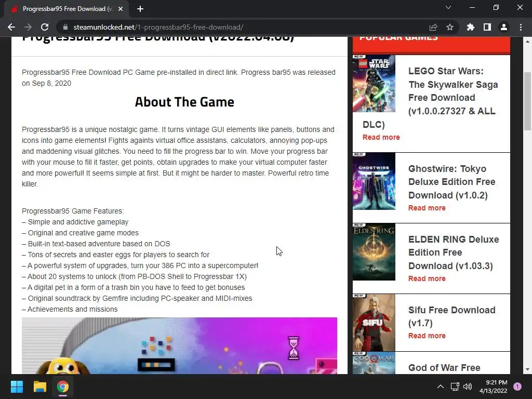
Task: Open clock showing 9:21 PM
Action: 494,387
